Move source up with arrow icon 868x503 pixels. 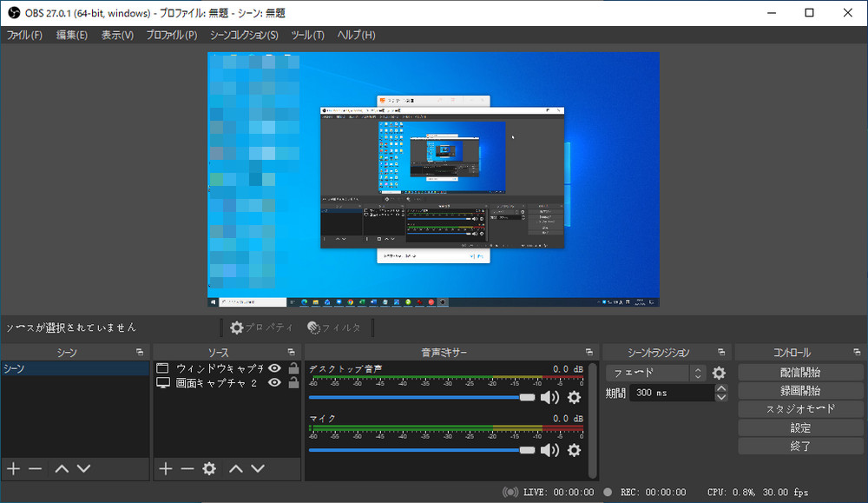236,468
